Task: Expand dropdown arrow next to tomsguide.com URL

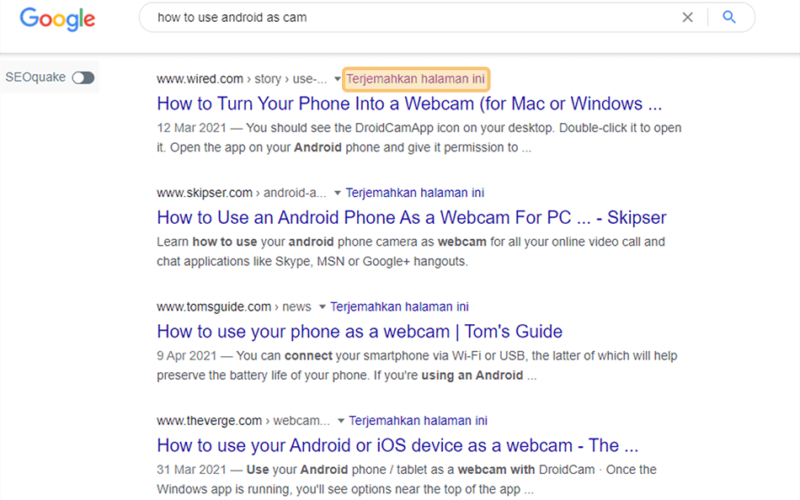Action: click(x=322, y=307)
